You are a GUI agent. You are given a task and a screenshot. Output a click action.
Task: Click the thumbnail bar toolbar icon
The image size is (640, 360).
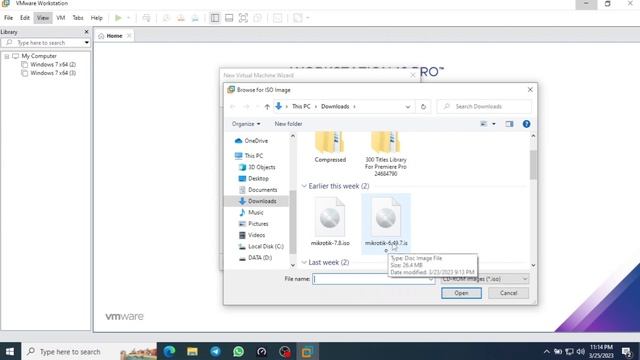(x=229, y=18)
